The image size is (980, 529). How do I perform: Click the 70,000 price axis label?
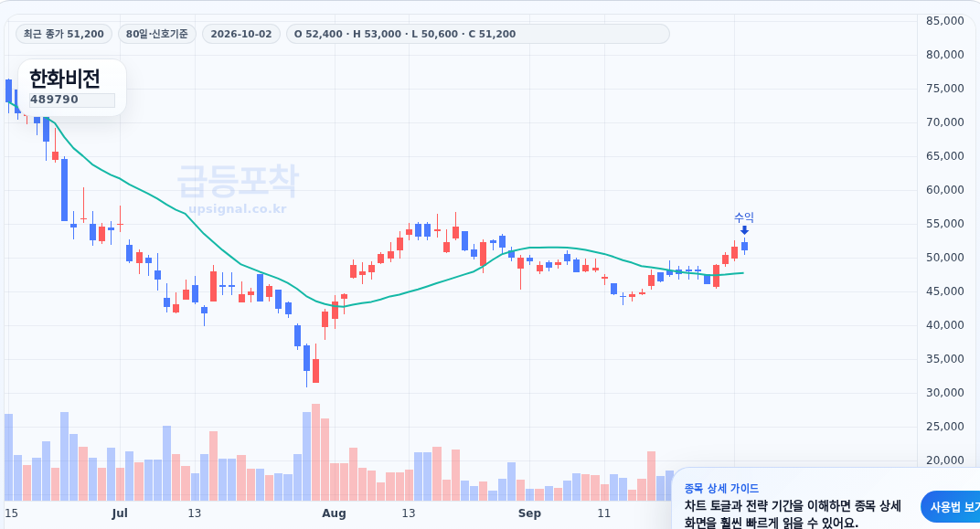coord(945,122)
